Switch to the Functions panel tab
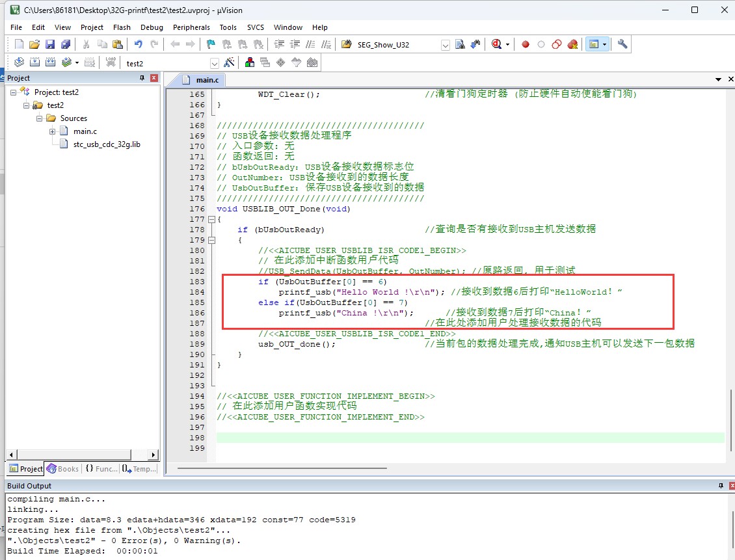 pos(101,469)
